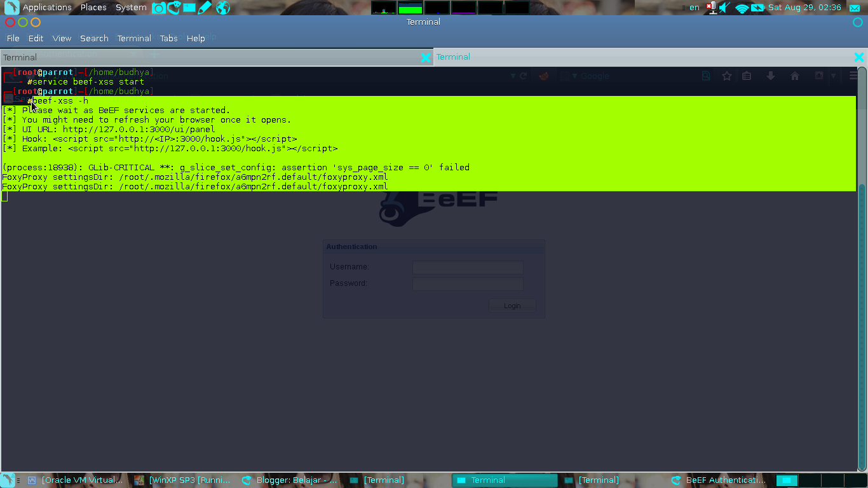Click the teal circle button at title bar right
The width and height of the screenshot is (868, 488).
coord(857,22)
